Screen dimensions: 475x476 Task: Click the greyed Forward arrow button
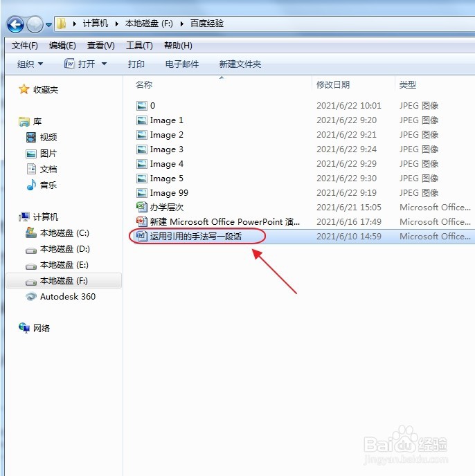tap(35, 24)
